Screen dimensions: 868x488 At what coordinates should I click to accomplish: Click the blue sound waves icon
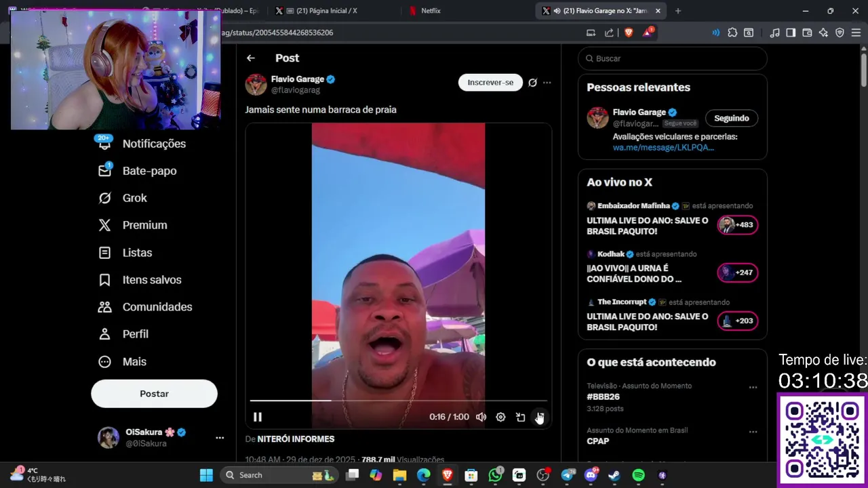point(715,33)
